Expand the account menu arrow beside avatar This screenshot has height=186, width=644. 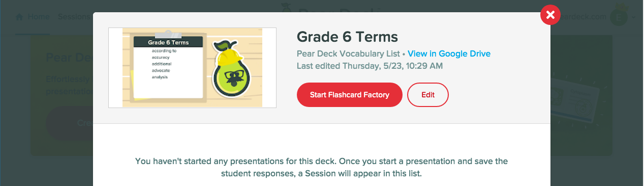[634, 17]
